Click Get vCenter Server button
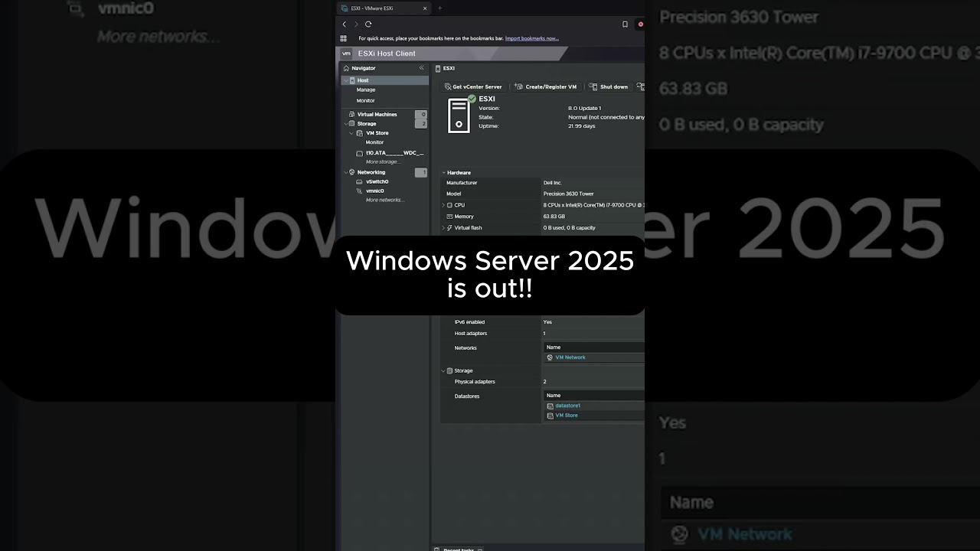Screen dimensions: 980x551 (473, 86)
